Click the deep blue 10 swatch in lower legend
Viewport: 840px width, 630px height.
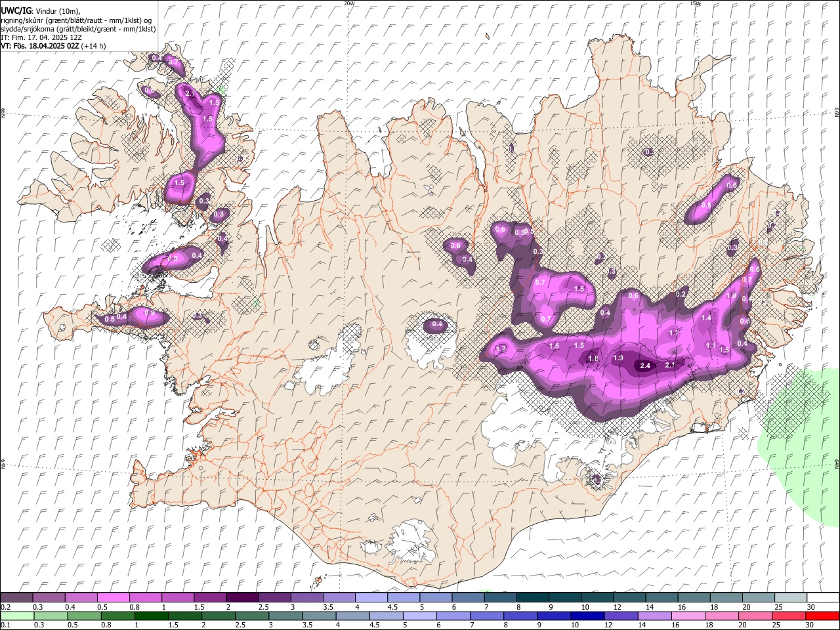tap(587, 616)
